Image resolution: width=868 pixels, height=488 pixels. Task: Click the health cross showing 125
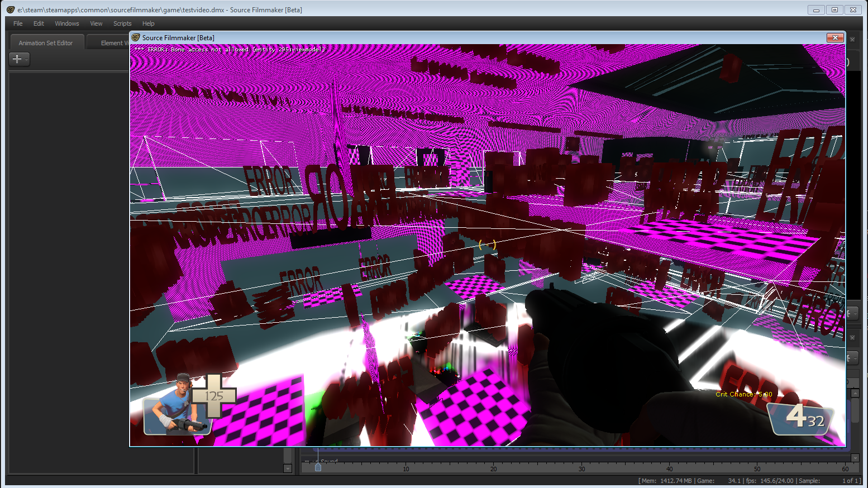pyautogui.click(x=213, y=396)
